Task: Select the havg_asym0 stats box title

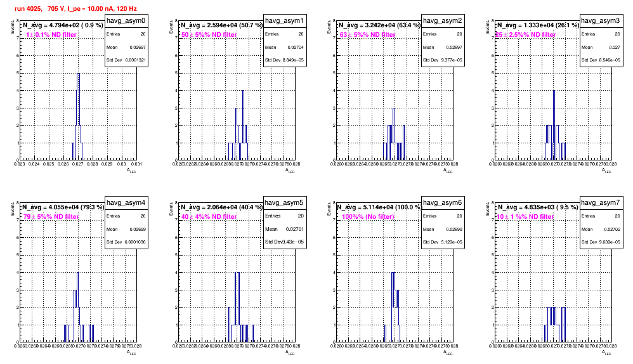Action: [x=126, y=20]
